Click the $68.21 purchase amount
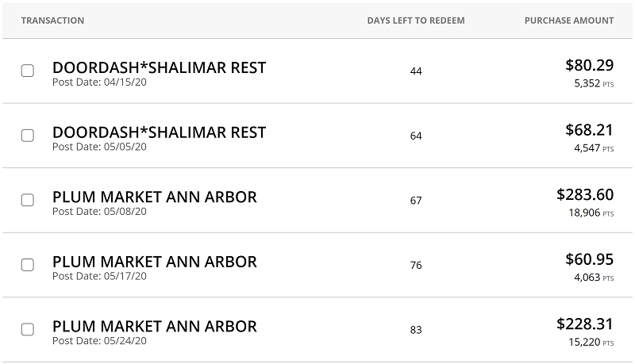 point(590,130)
